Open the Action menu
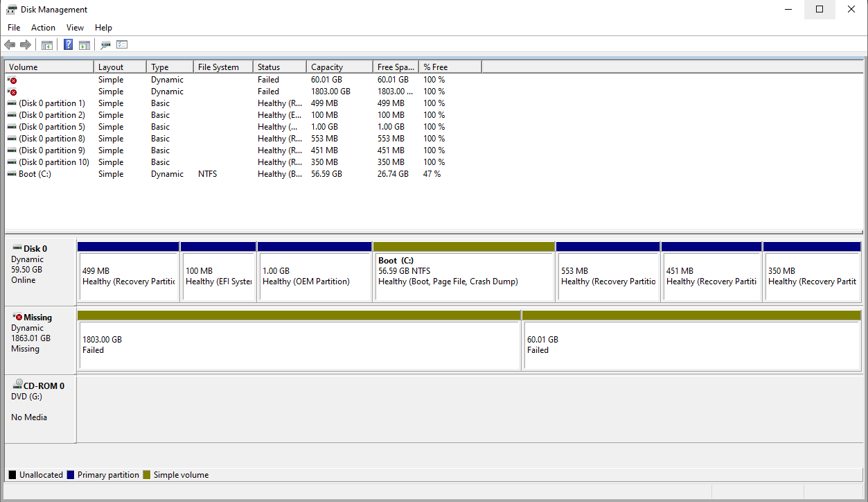 pyautogui.click(x=43, y=28)
